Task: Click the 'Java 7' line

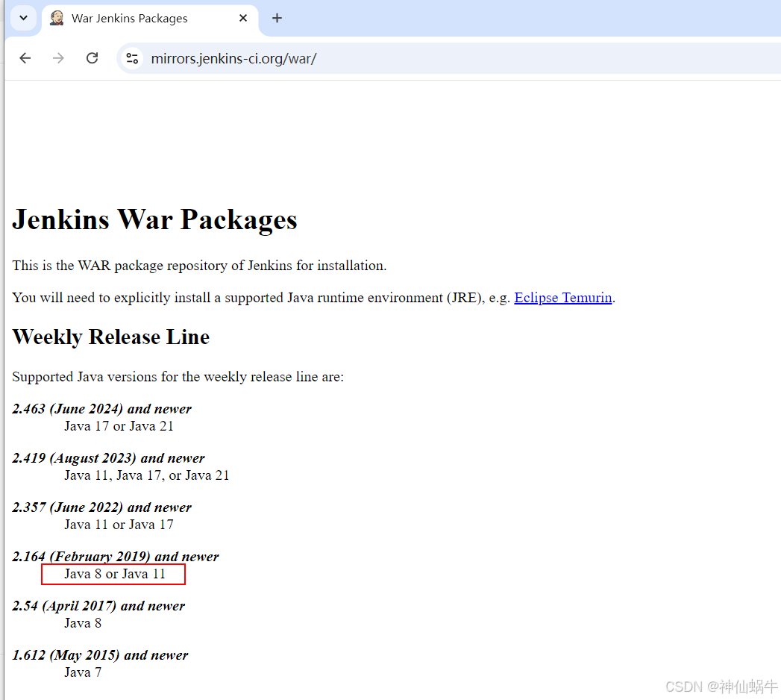Action: (x=83, y=672)
